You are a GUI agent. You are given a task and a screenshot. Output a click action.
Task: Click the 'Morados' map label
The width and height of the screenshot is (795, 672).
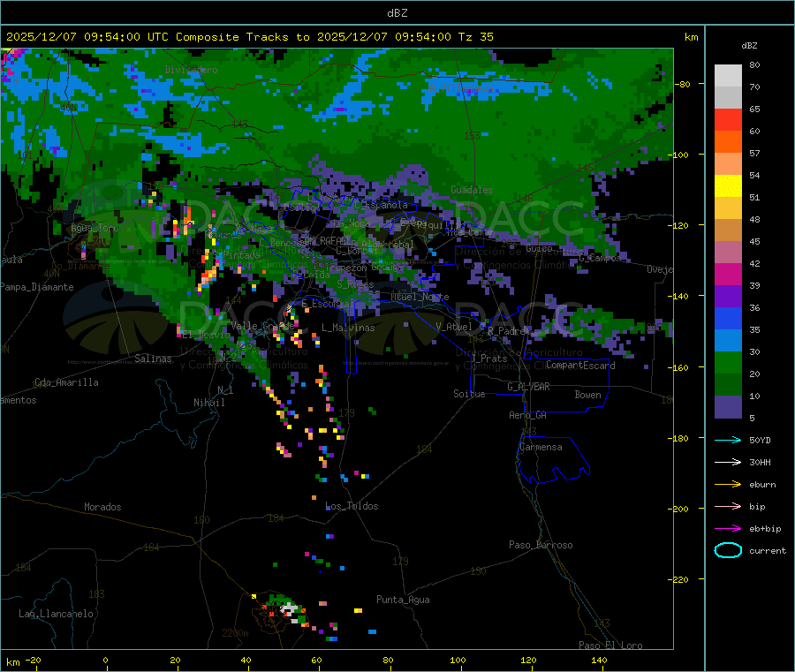point(102,507)
